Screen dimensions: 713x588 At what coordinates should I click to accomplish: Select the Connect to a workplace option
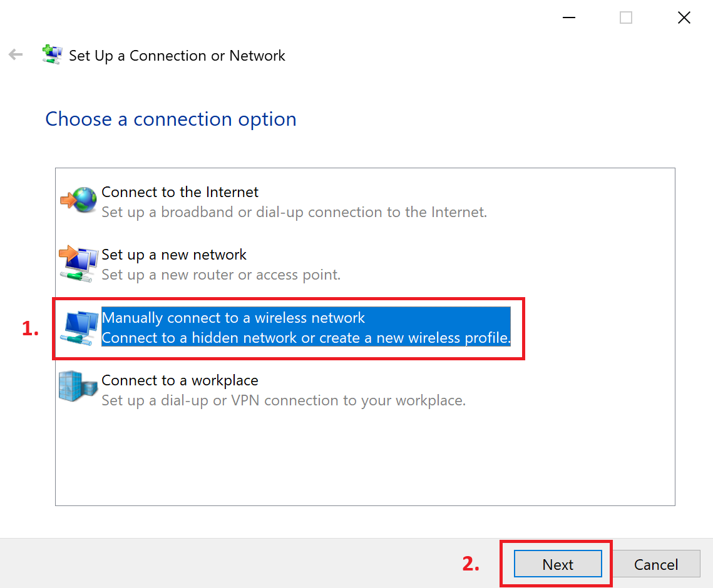180,380
